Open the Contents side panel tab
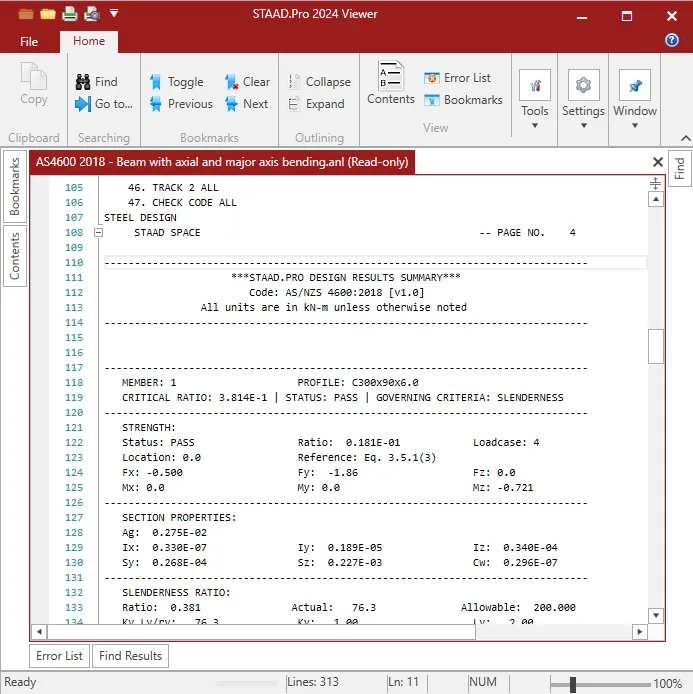 pyautogui.click(x=15, y=256)
